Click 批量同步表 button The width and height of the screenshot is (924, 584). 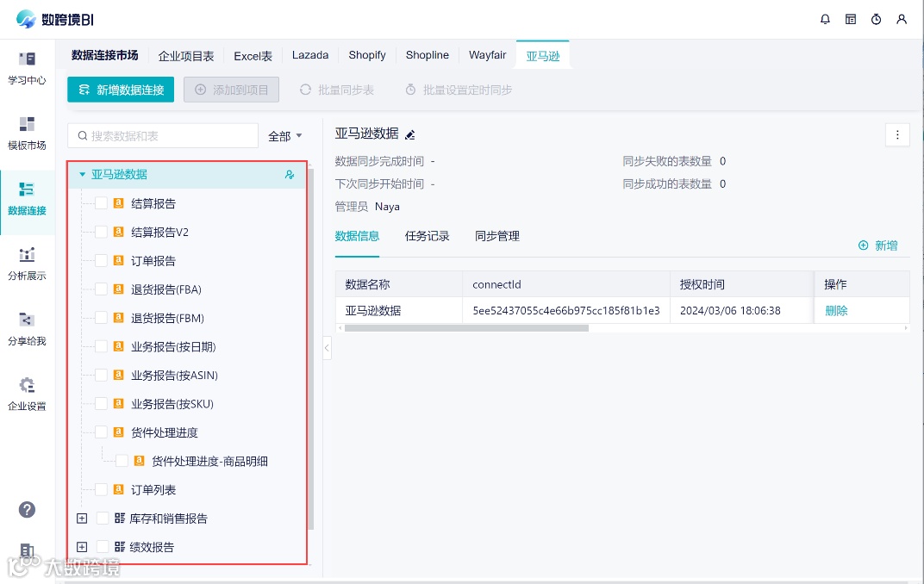coord(337,90)
